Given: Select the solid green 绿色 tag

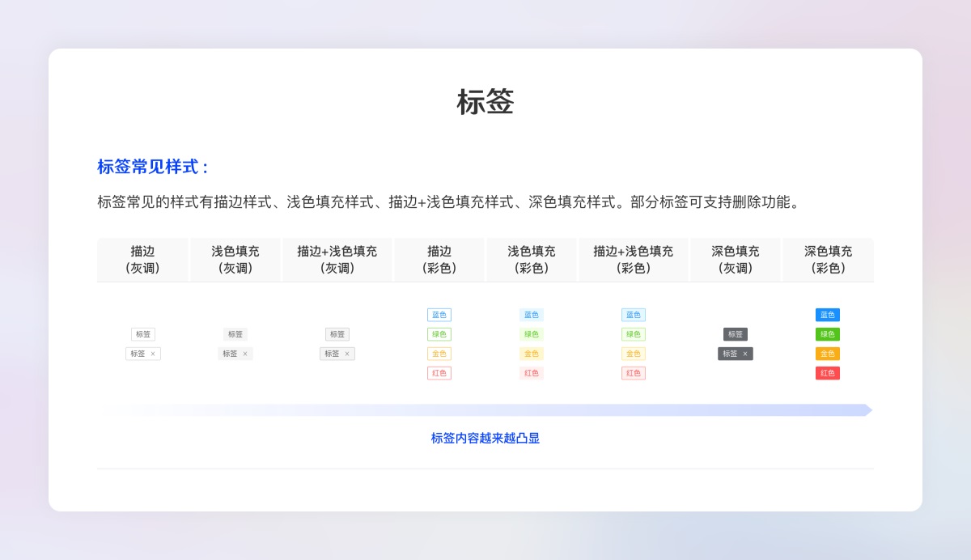Looking at the screenshot, I should tap(827, 334).
